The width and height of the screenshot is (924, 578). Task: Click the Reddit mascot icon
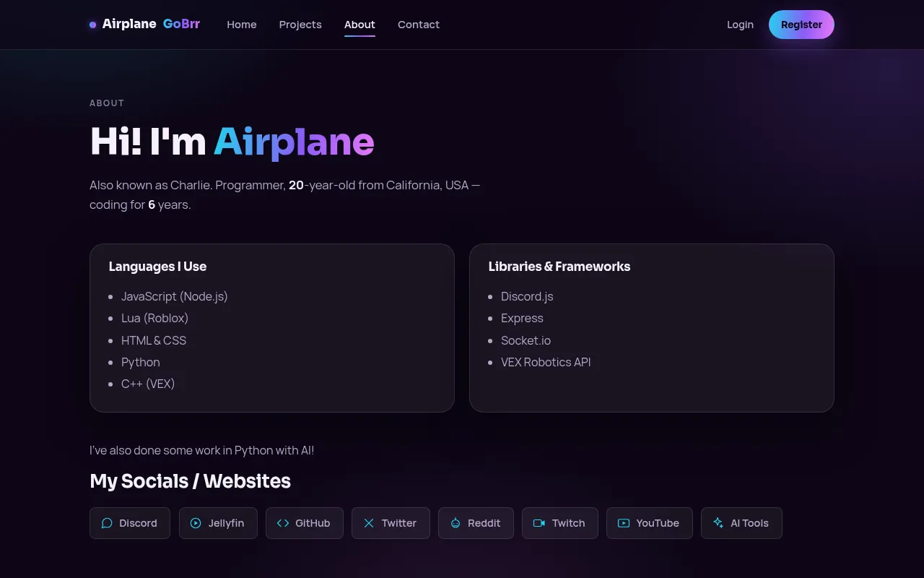[456, 523]
